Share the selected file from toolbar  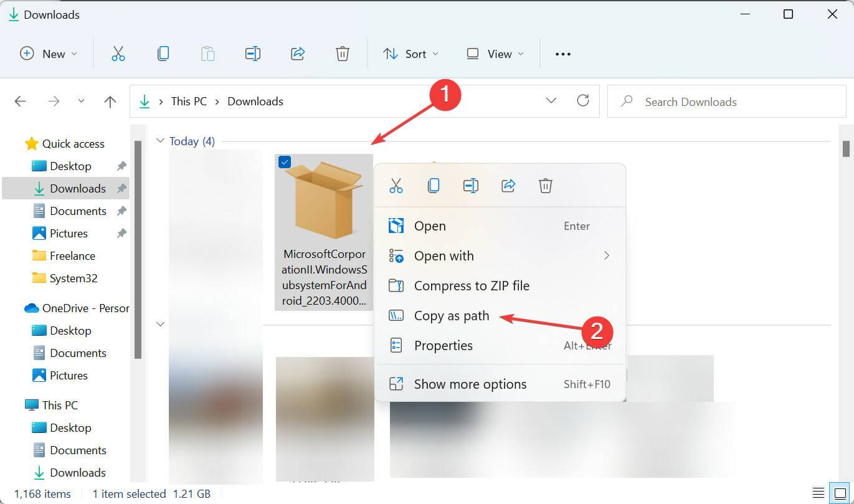[298, 54]
